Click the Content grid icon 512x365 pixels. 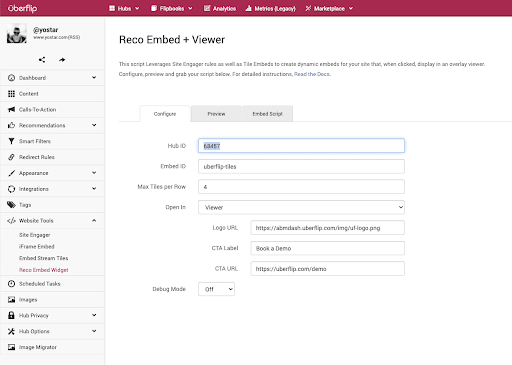point(11,94)
